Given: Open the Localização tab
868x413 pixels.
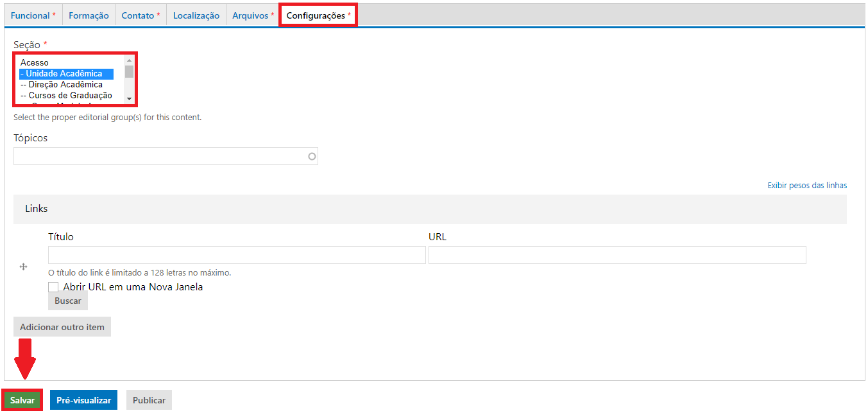Looking at the screenshot, I should pyautogui.click(x=196, y=15).
